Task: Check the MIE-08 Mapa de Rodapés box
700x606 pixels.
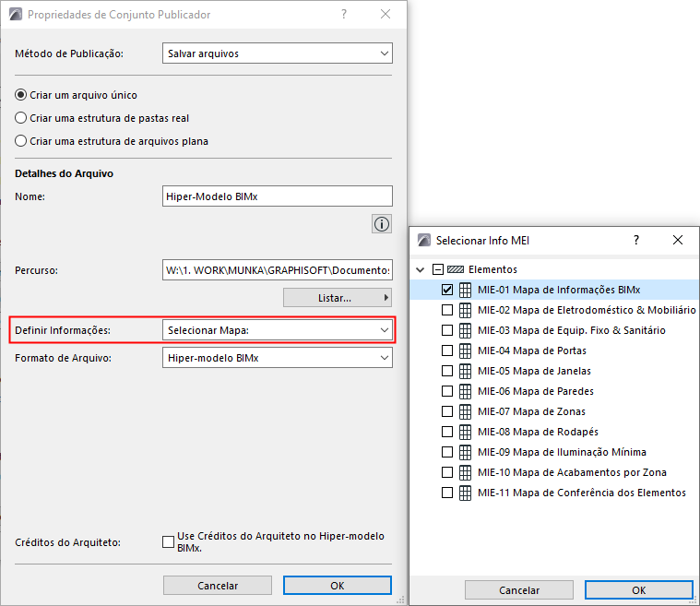Action: click(x=447, y=432)
